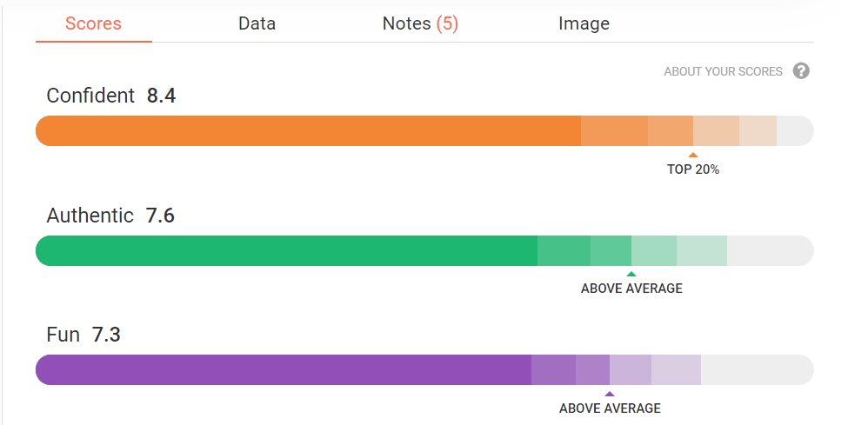Click the question mark help icon
The height and width of the screenshot is (425, 868).
801,71
